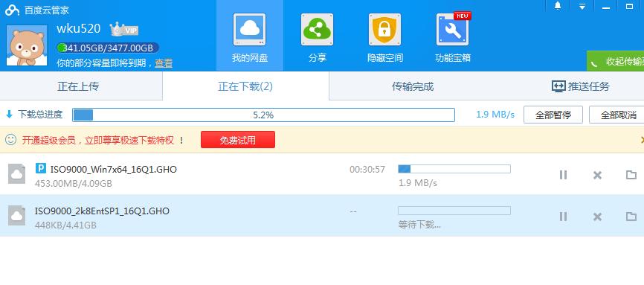Click the remaining time 00:30:57
Screen dimensions: 644x285
(367, 170)
